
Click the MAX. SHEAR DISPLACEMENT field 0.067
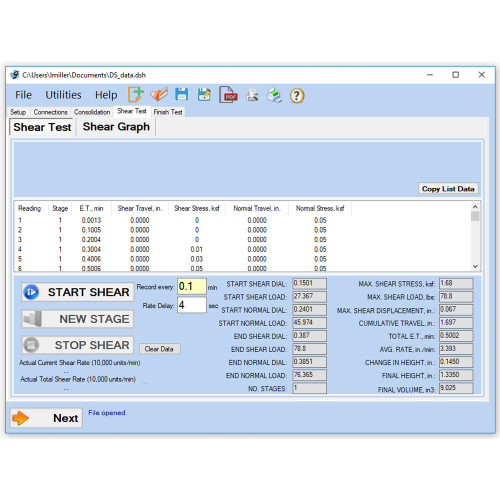[456, 310]
